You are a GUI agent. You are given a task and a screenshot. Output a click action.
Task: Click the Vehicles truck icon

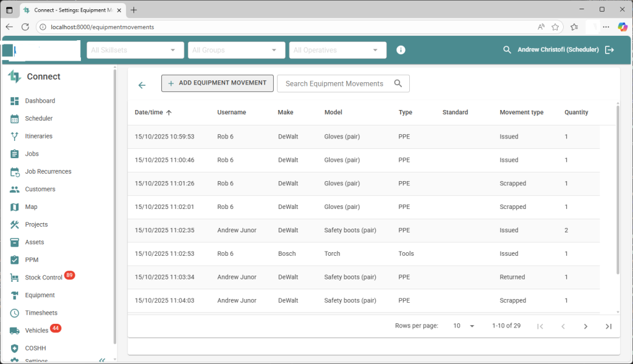click(15, 331)
